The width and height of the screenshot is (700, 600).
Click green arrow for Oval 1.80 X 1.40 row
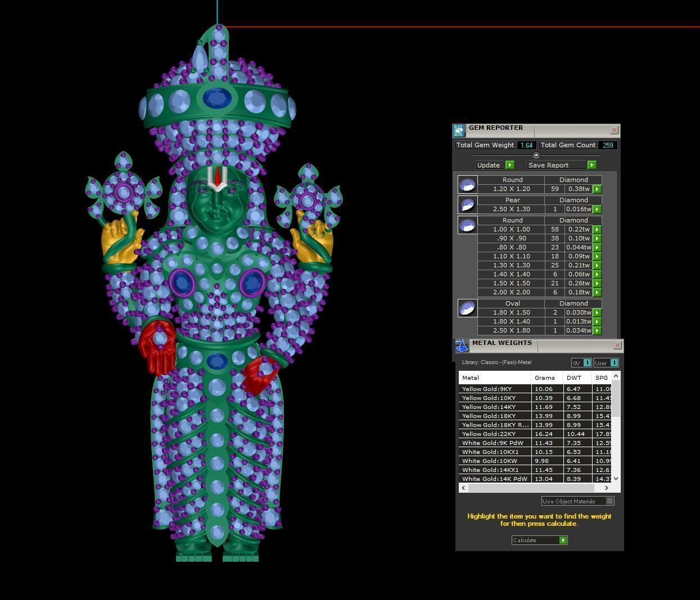597,322
